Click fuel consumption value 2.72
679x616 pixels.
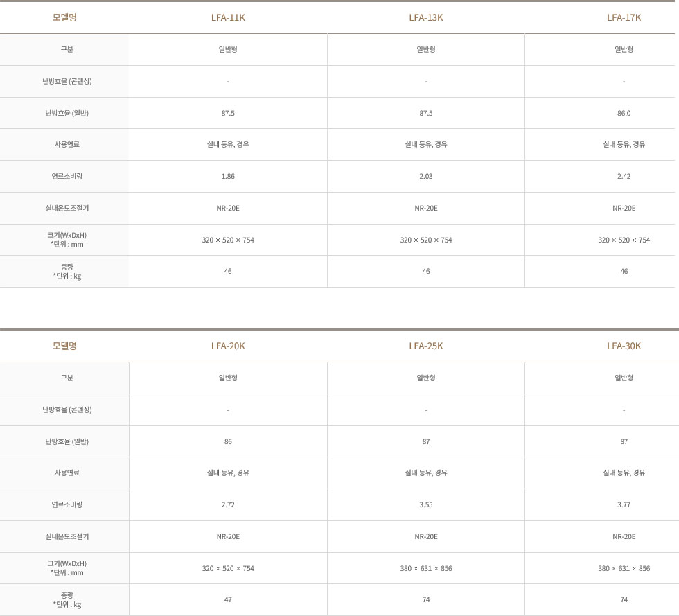tap(228, 504)
